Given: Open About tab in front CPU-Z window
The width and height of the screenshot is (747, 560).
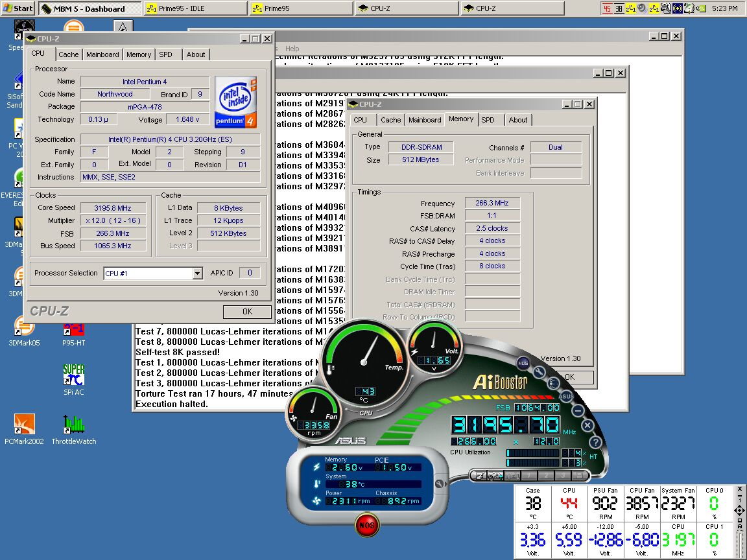Looking at the screenshot, I should click(x=196, y=54).
